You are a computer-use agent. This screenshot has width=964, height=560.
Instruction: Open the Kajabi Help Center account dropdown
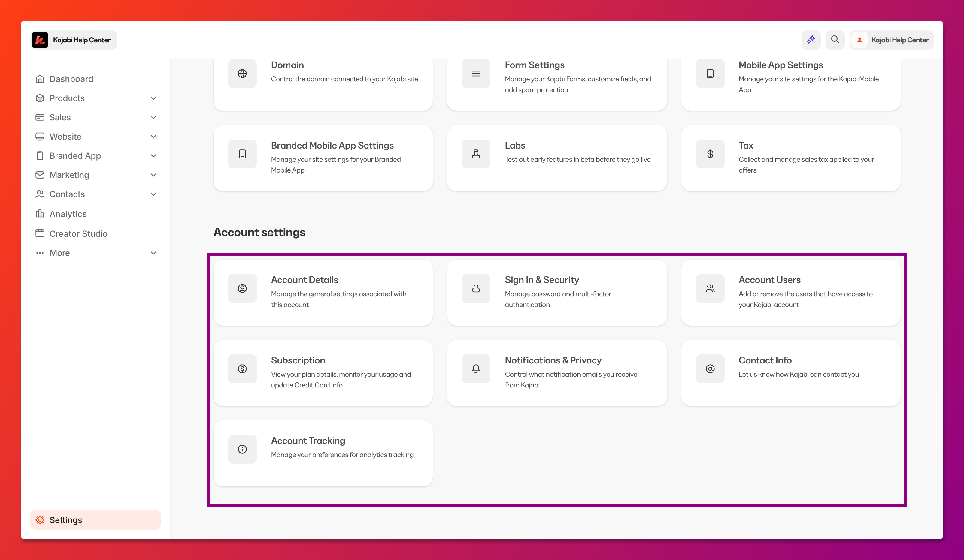click(891, 40)
